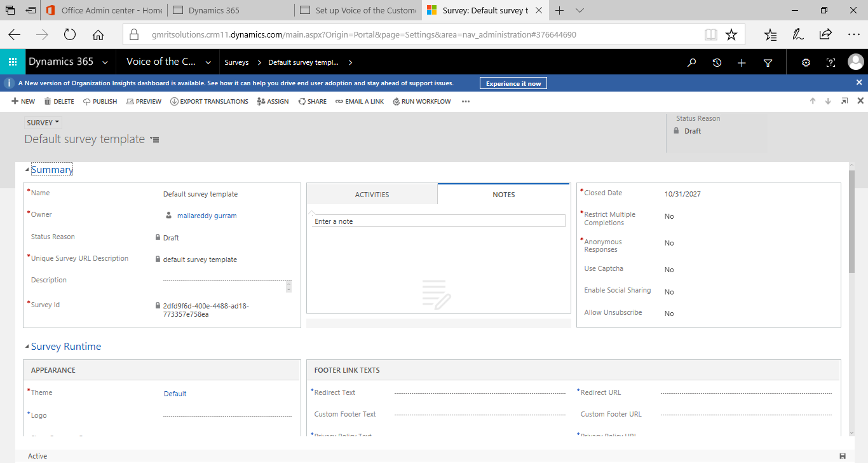Open the Dynamics 365 app launcher waffle

pos(12,62)
